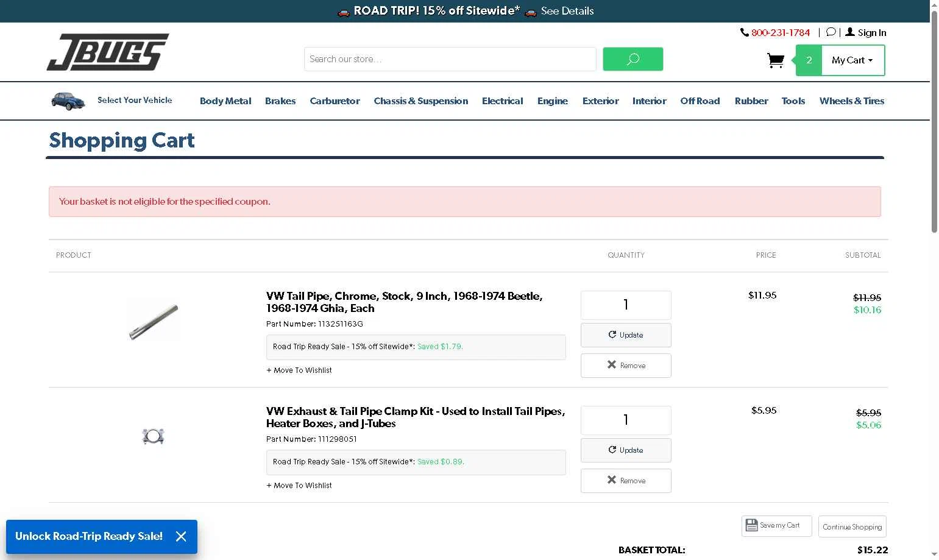
Task: Select Your Vehicle beetle icon
Action: coord(68,101)
